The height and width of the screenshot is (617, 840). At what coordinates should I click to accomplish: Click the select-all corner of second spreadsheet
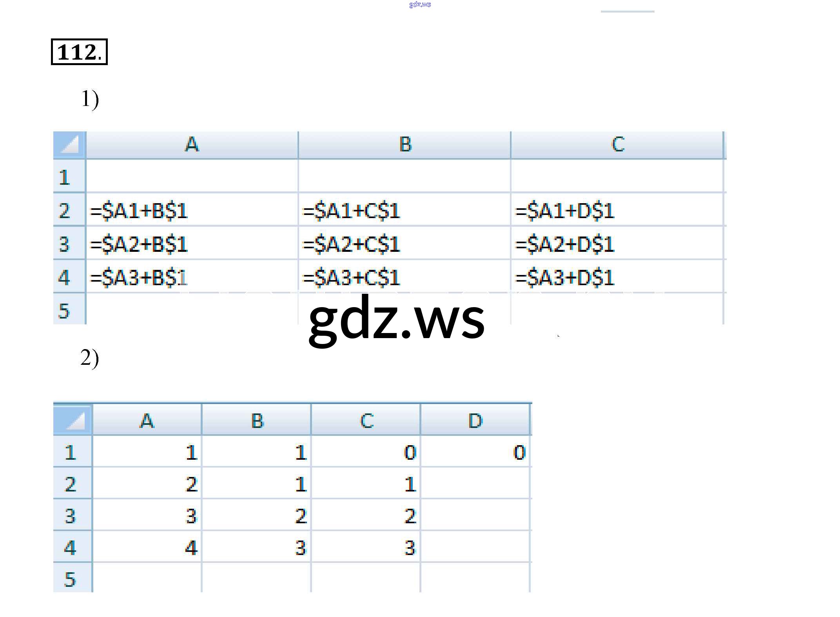coord(73,420)
